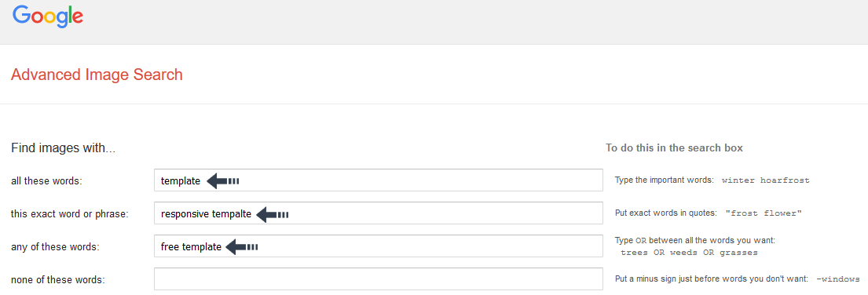Click the "frost flower" quoted example
The height and width of the screenshot is (295, 868).
(x=764, y=213)
